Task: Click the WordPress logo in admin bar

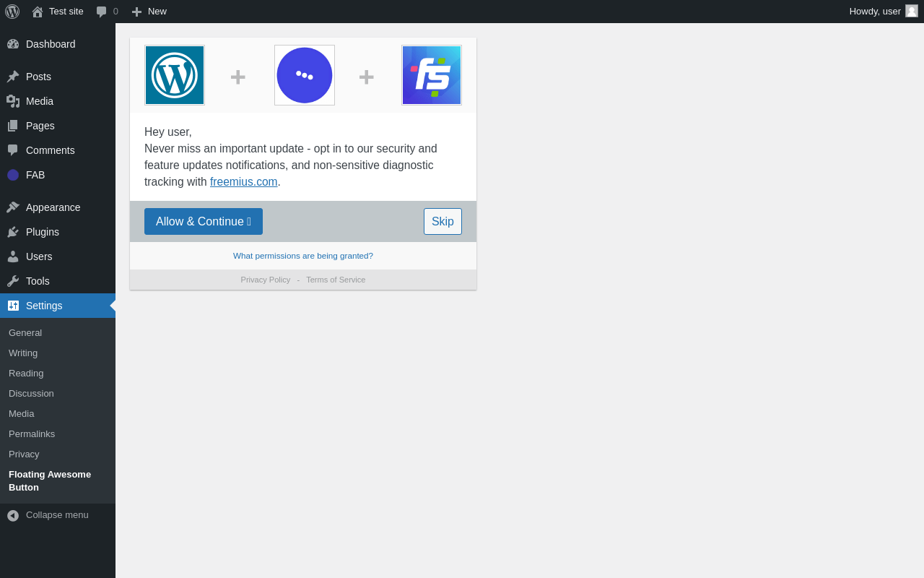Action: pos(12,12)
